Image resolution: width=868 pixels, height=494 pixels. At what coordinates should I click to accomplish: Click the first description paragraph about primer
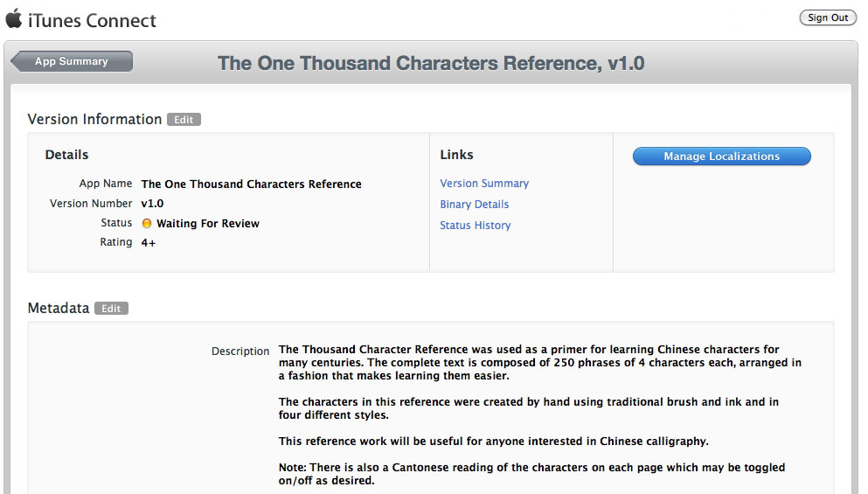(539, 362)
